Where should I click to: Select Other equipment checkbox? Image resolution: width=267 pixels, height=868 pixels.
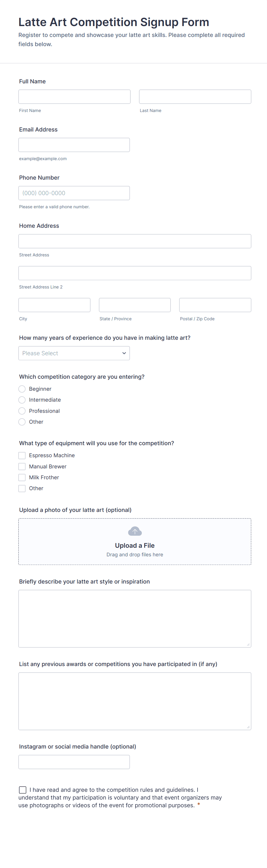[22, 489]
